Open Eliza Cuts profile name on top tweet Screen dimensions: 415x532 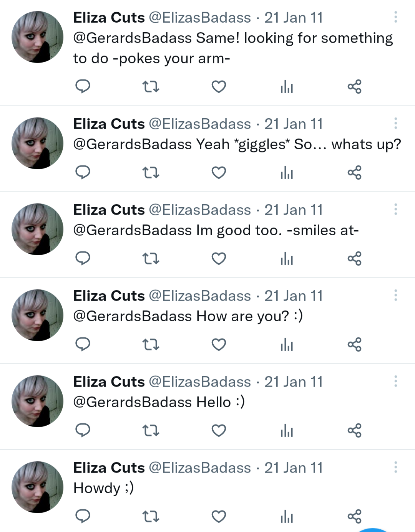[x=109, y=18]
